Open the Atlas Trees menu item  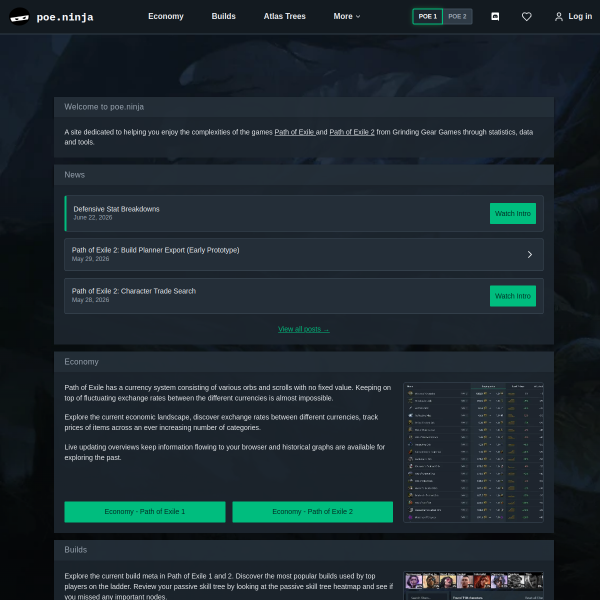284,16
